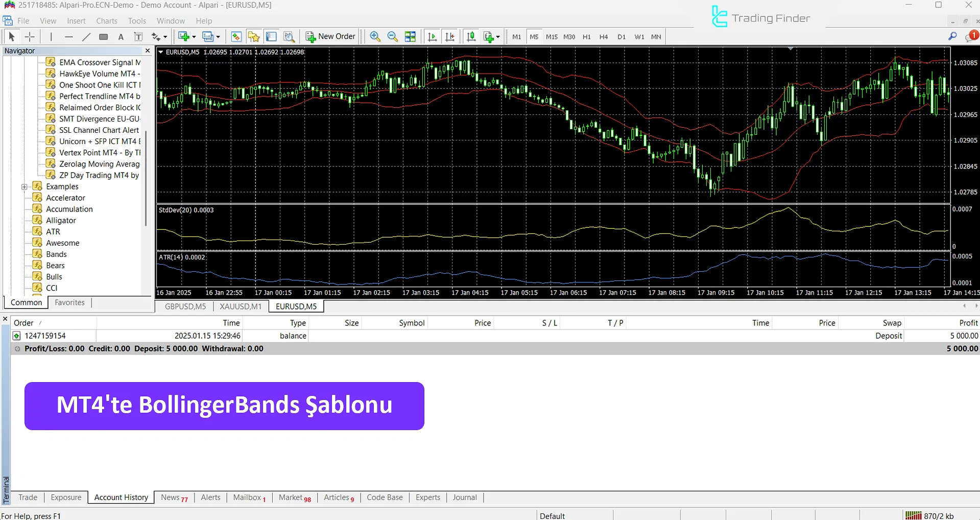Click the candlestick icon after chart shift
The image size is (980, 520).
471,37
